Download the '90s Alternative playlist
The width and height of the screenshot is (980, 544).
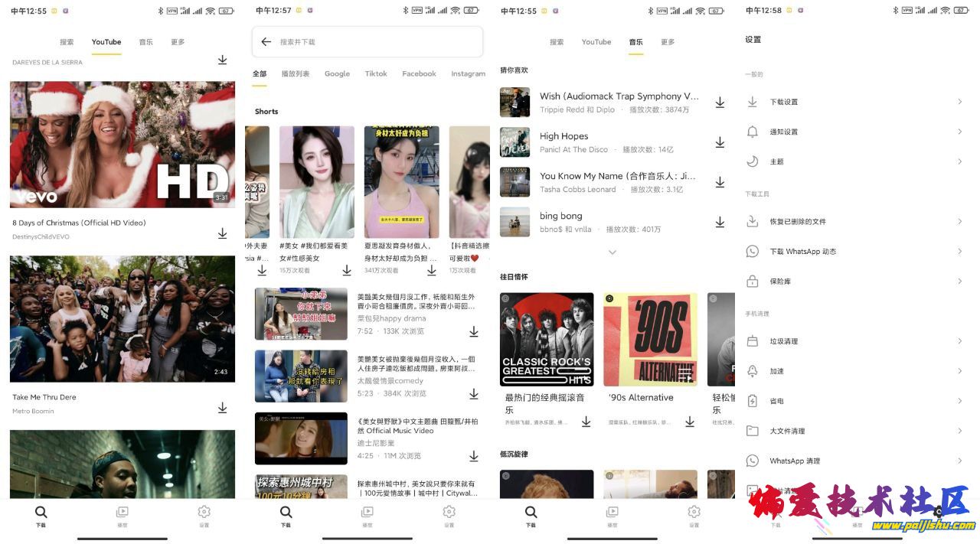coord(689,422)
